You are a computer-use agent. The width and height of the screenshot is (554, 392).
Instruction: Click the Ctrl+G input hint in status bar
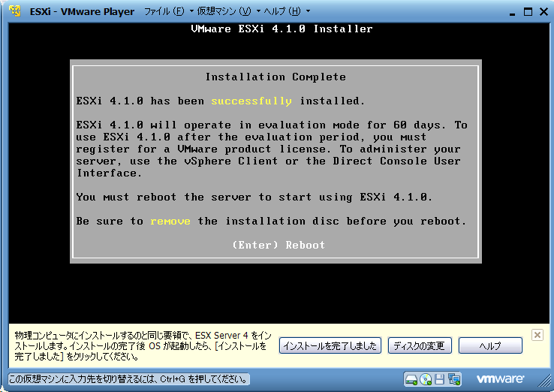(128, 380)
